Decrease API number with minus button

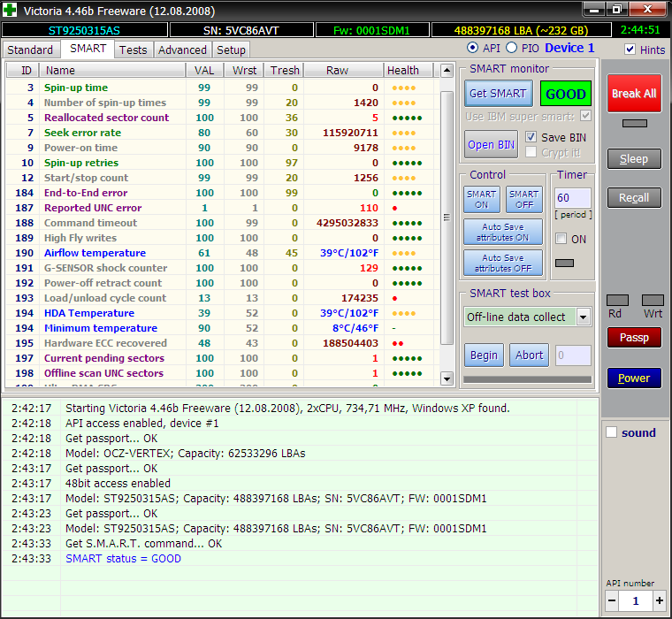point(612,600)
